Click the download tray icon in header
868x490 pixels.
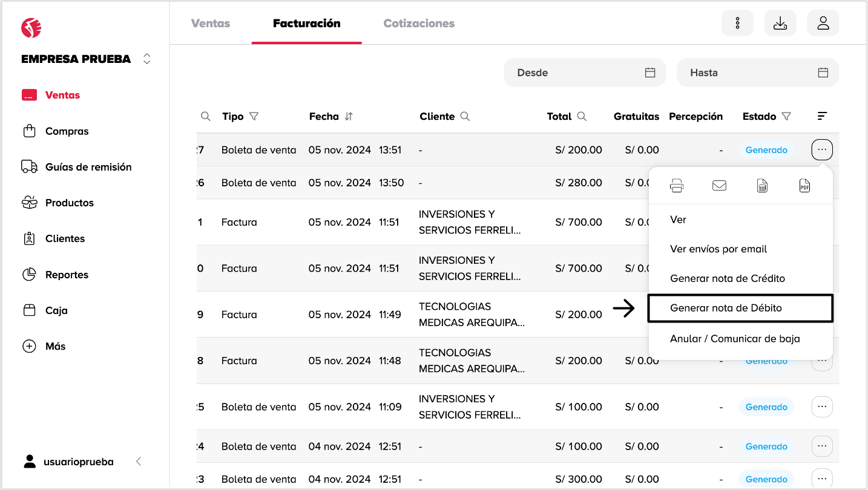point(780,23)
